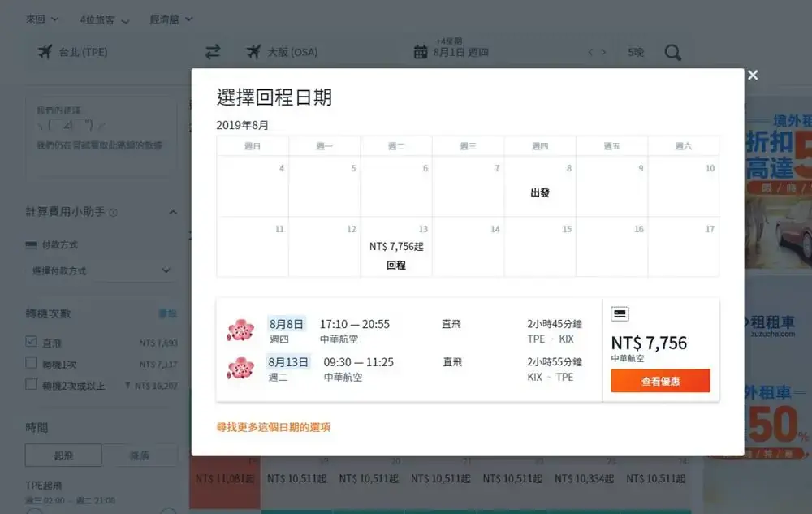This screenshot has height=514, width=812.
Task: Click the 5晚 nights label
Action: pos(636,52)
